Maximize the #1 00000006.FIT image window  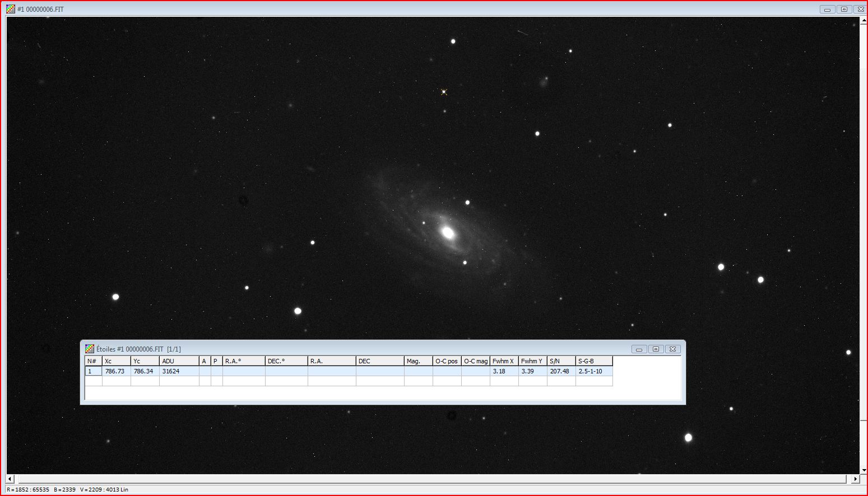tap(844, 9)
